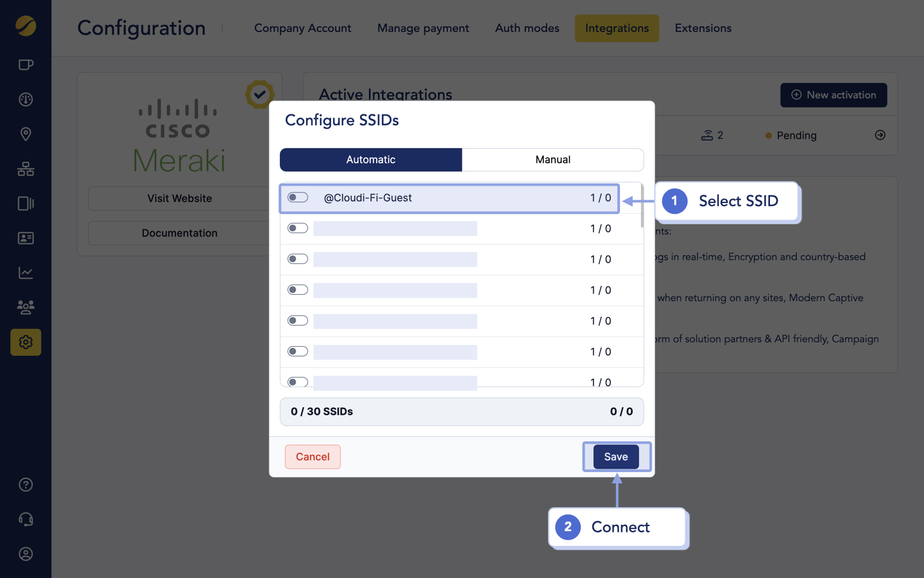Open the contacts card icon in the sidebar
Viewport: 924px width, 578px height.
pyautogui.click(x=26, y=238)
